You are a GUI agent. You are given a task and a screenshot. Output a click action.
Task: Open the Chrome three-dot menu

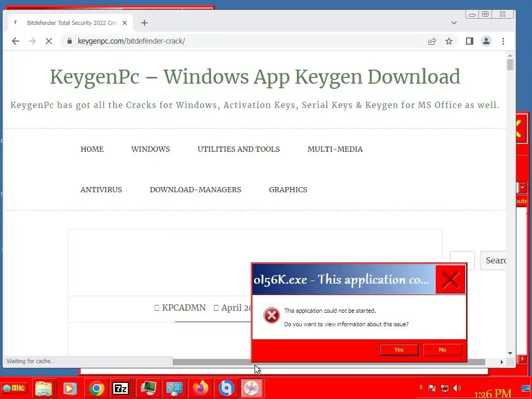point(503,41)
